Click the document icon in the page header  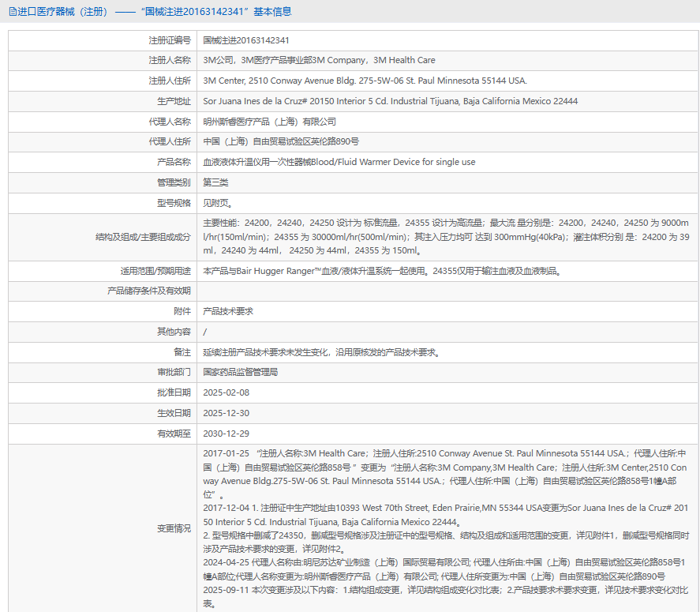click(x=13, y=12)
